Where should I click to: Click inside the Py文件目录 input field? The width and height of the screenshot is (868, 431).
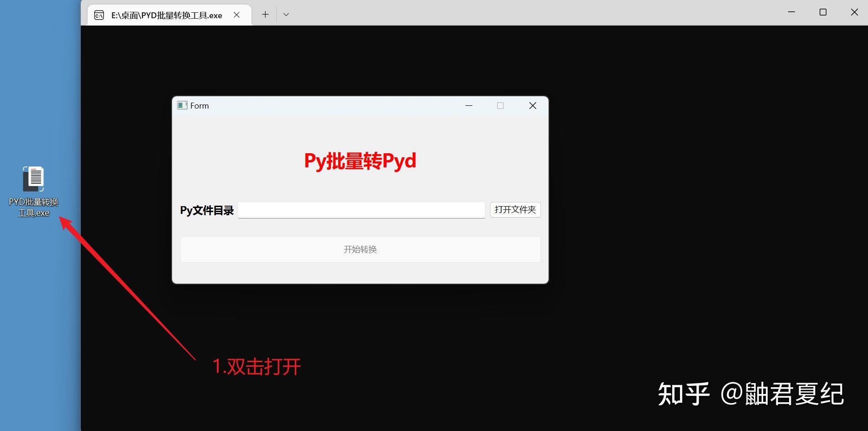(361, 210)
